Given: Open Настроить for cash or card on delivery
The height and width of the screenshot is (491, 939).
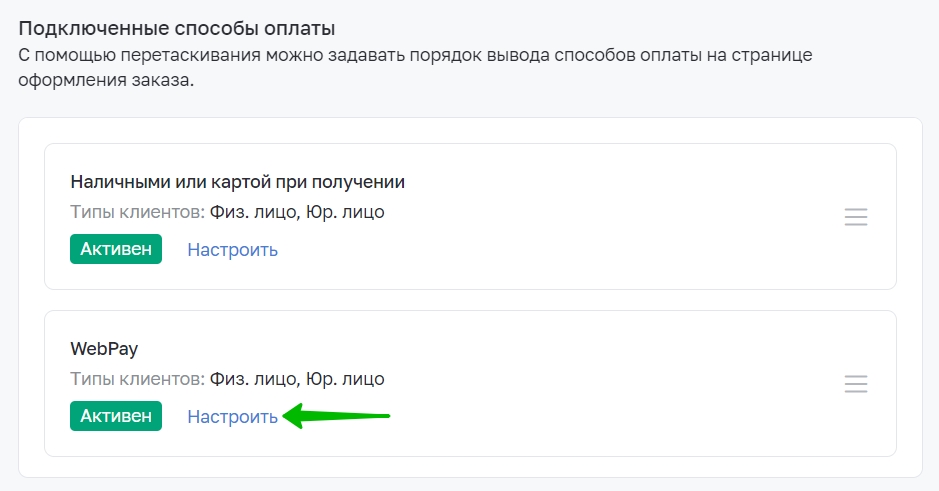Looking at the screenshot, I should (232, 250).
